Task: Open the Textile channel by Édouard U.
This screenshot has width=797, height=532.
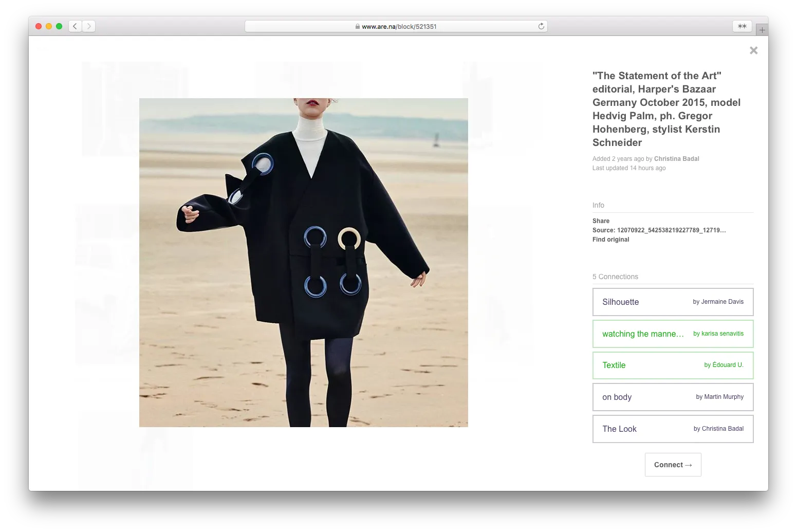Action: click(673, 365)
